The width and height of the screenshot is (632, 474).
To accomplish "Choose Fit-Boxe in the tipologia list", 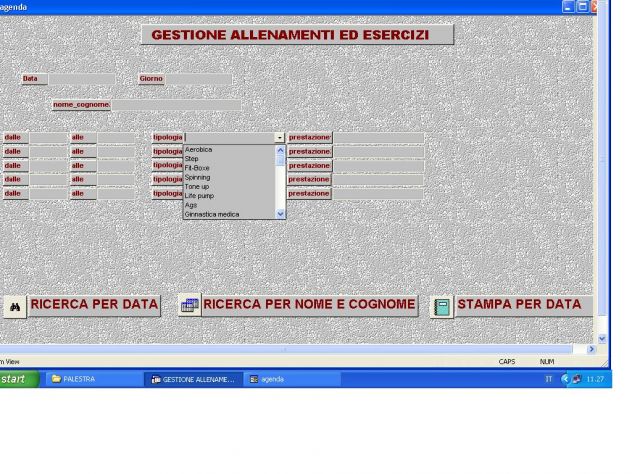I will [230, 168].
